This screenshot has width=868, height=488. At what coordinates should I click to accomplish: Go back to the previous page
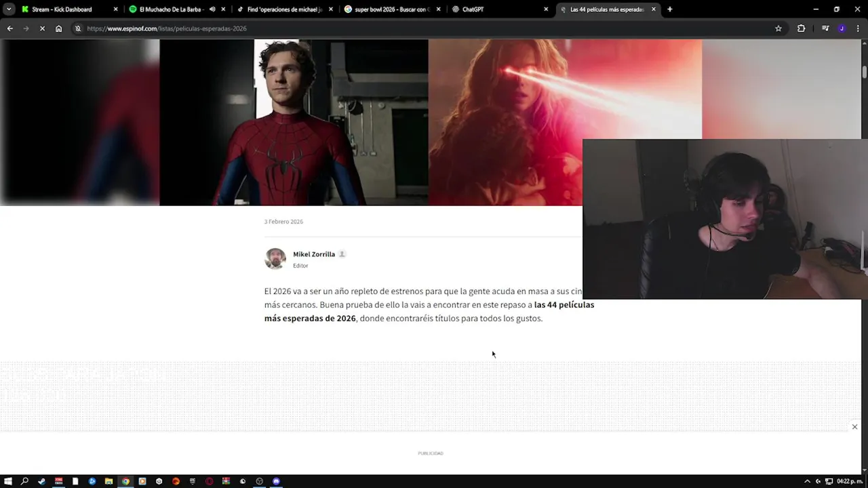pyautogui.click(x=9, y=28)
